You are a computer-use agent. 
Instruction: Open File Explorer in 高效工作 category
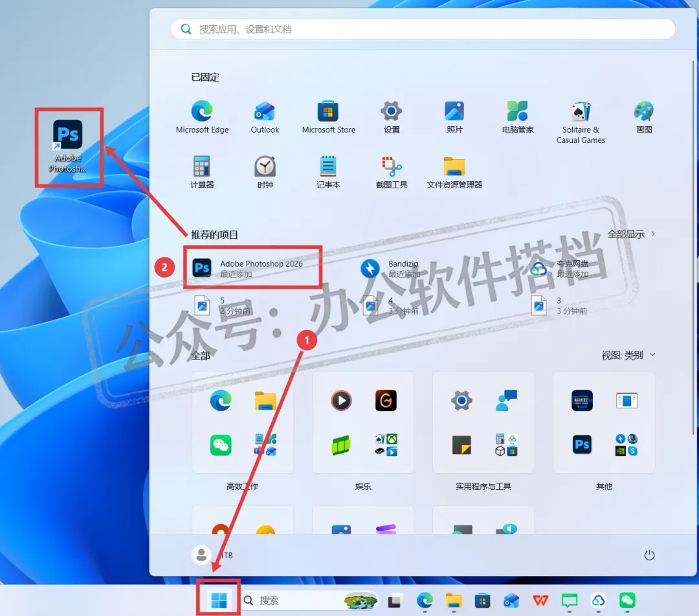coord(265,401)
